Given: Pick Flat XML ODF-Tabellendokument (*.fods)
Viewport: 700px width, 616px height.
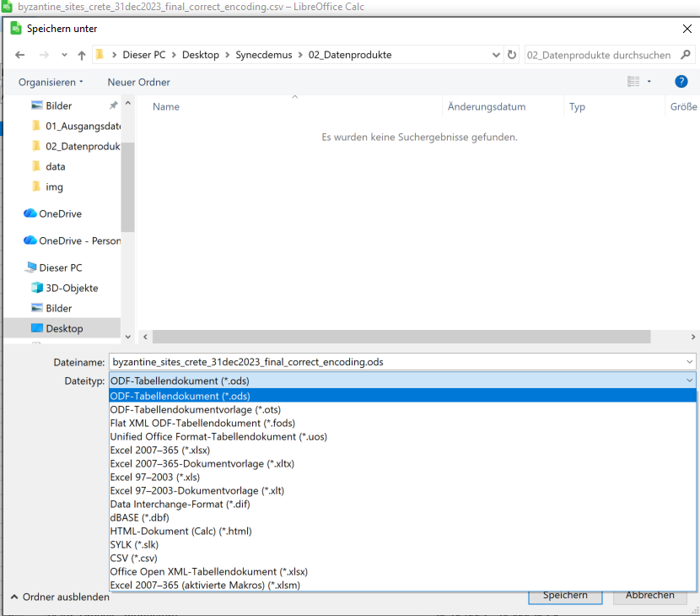Looking at the screenshot, I should 402,423.
